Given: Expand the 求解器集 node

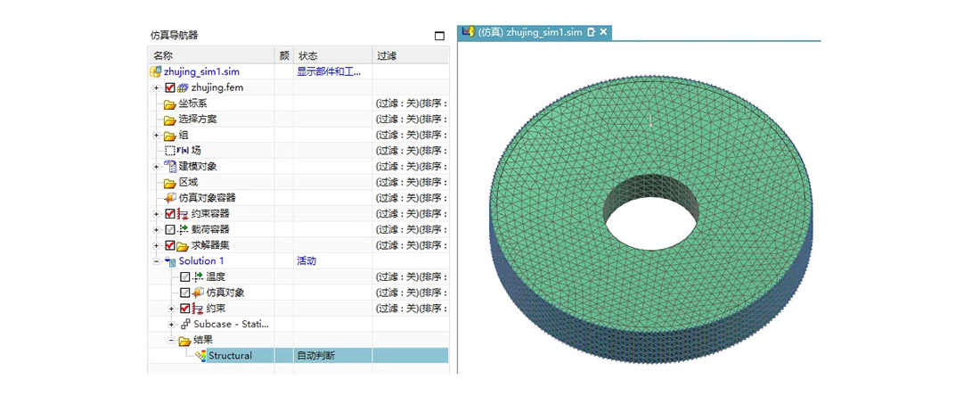Looking at the screenshot, I should pos(156,245).
